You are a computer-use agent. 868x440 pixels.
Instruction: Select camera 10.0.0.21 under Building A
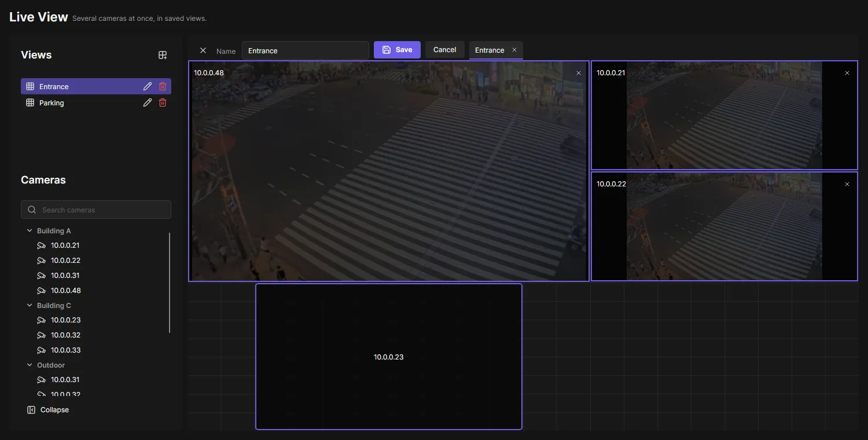click(65, 245)
